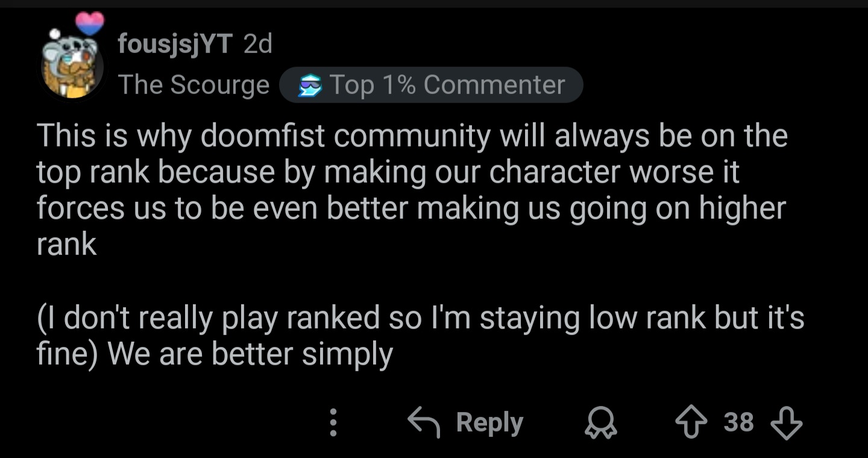Select The Scourge user flair
The image size is (868, 458).
[194, 85]
